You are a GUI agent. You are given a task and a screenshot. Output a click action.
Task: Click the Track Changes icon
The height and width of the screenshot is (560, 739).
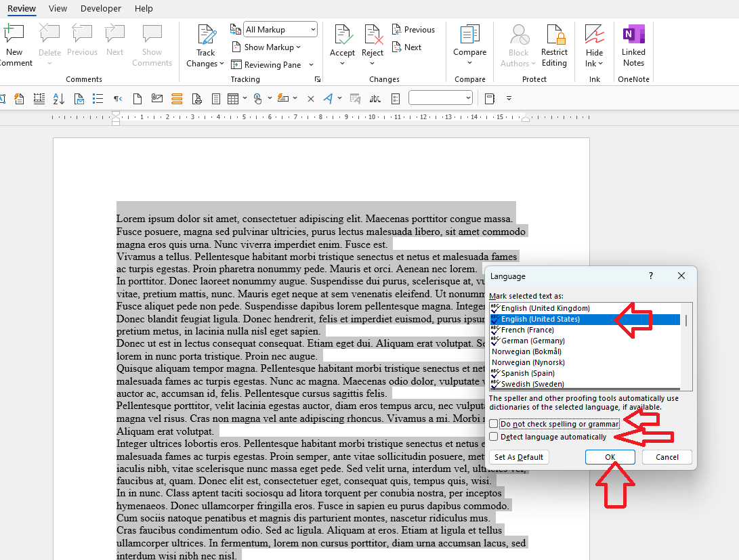tap(206, 35)
